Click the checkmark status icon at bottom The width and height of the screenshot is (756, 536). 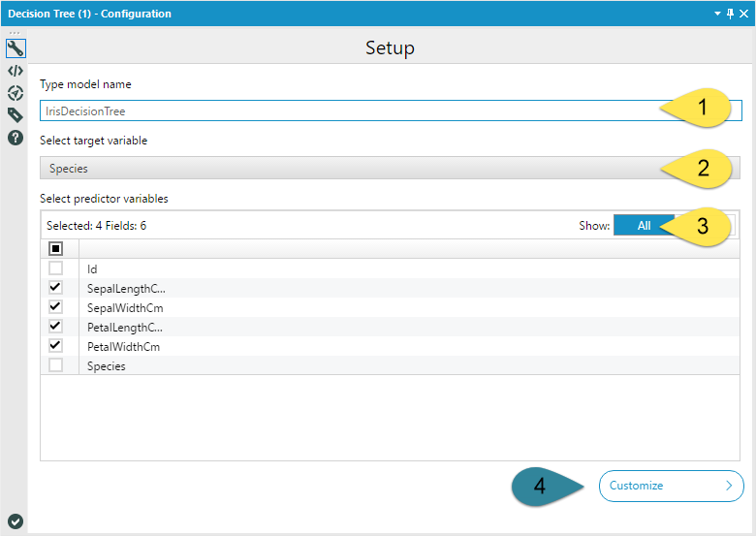(16, 521)
